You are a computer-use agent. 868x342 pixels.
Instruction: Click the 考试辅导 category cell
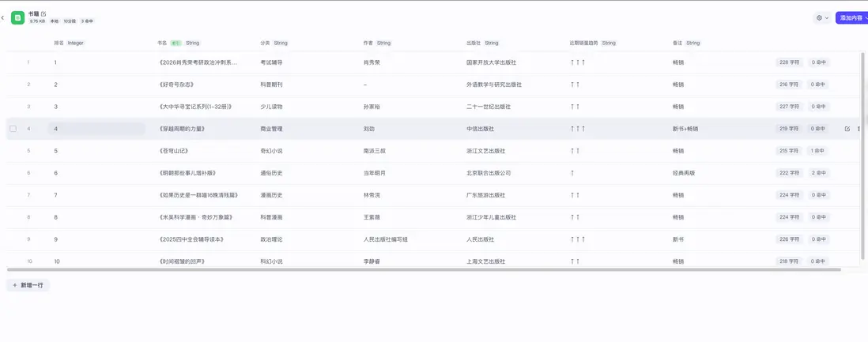click(x=271, y=62)
